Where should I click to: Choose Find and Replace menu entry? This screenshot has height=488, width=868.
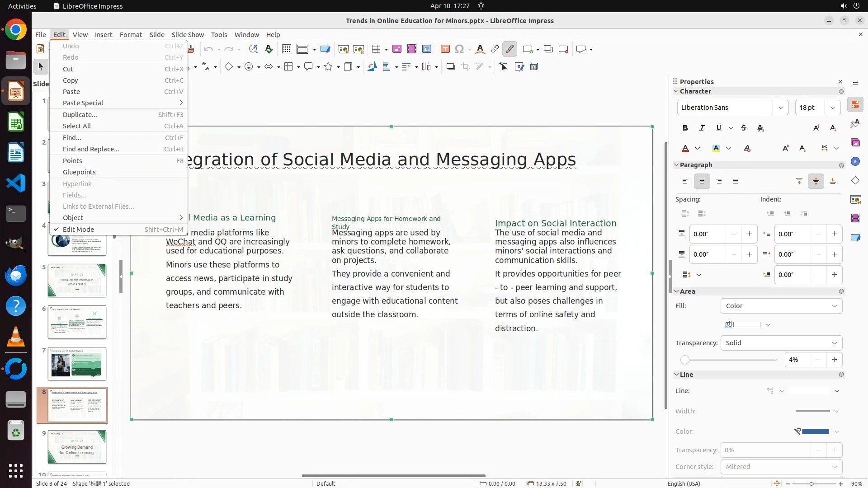(91, 149)
